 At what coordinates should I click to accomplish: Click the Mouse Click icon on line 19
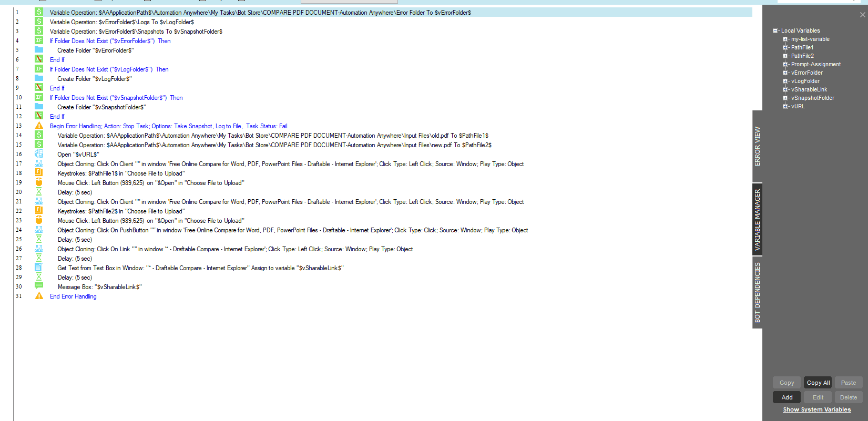tap(39, 182)
